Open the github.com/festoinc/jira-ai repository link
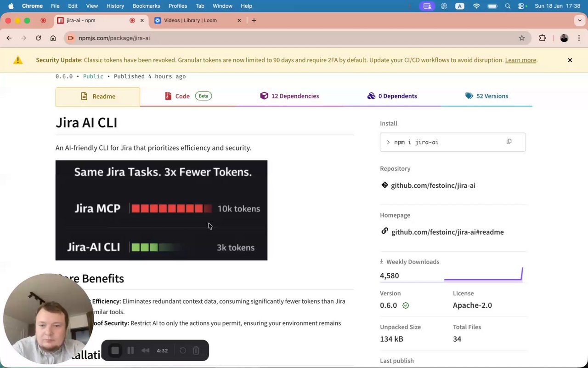 click(433, 186)
